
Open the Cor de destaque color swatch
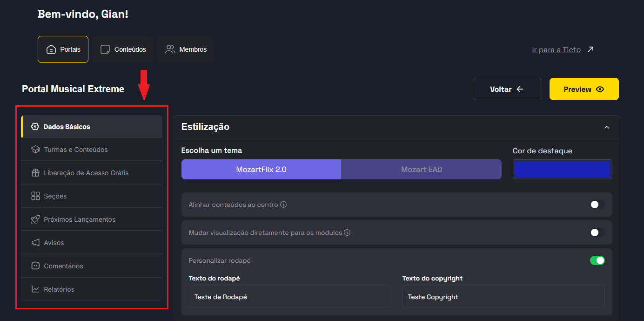[562, 170]
